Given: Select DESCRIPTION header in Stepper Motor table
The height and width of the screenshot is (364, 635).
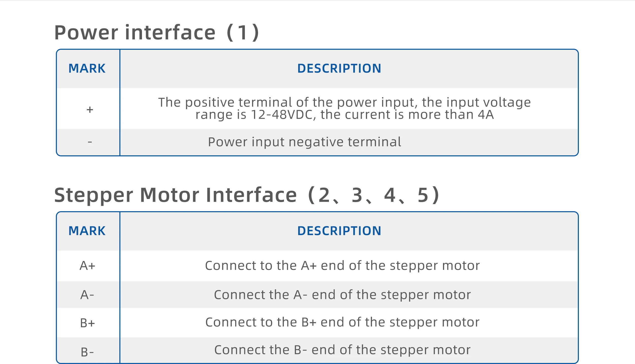Looking at the screenshot, I should 339,231.
